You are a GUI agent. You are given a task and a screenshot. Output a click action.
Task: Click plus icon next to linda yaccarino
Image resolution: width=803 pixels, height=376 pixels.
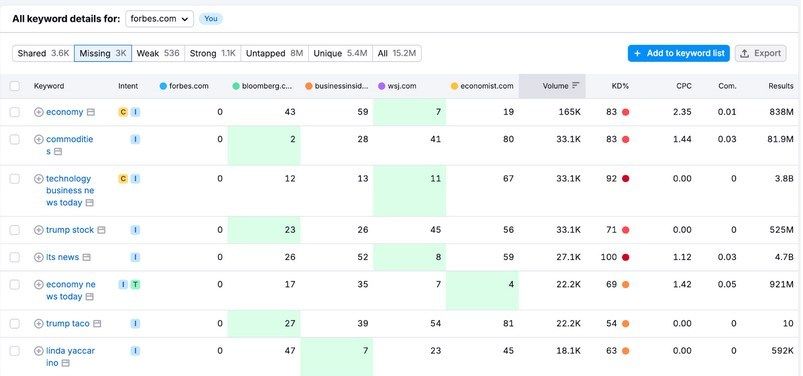[38, 351]
